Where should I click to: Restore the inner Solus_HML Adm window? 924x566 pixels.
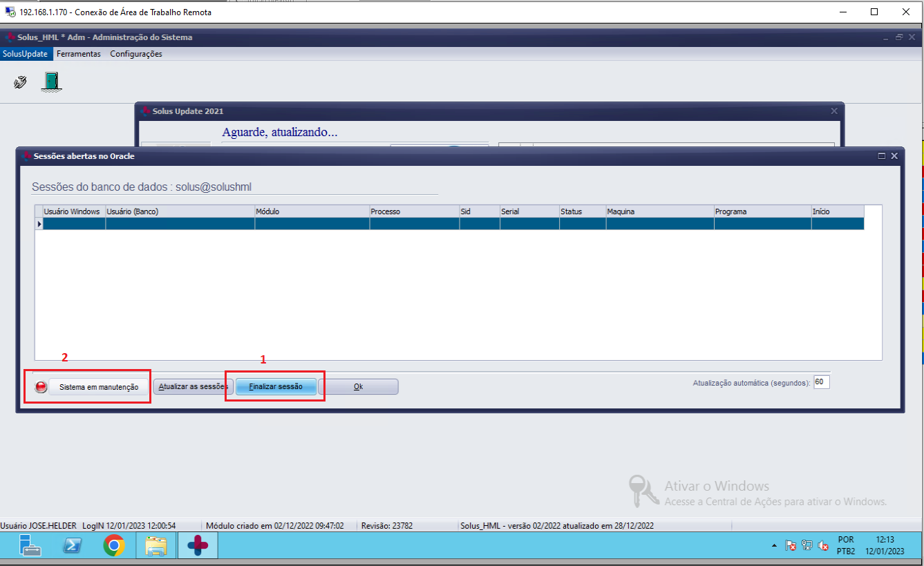[899, 37]
